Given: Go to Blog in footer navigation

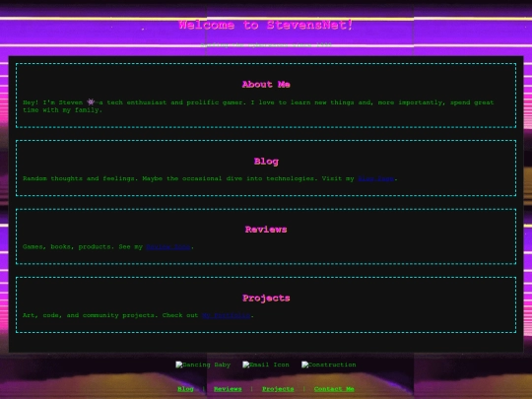Looking at the screenshot, I should (x=185, y=389).
